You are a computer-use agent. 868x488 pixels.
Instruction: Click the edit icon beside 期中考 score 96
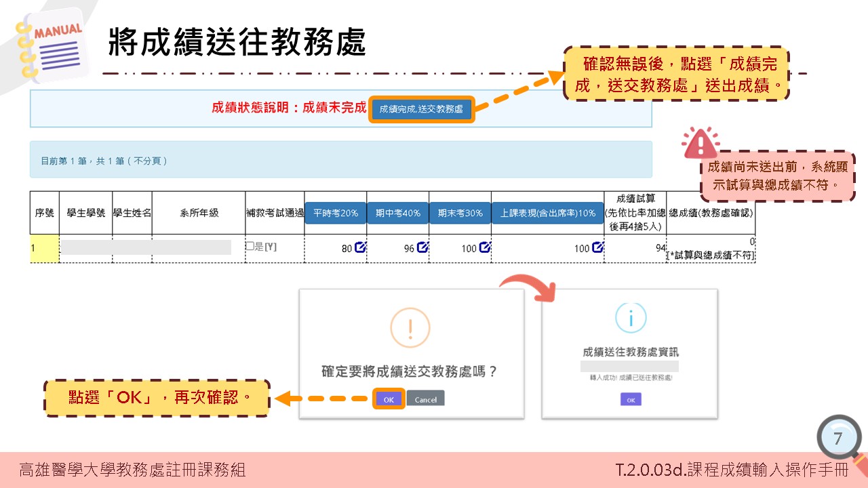pos(422,247)
